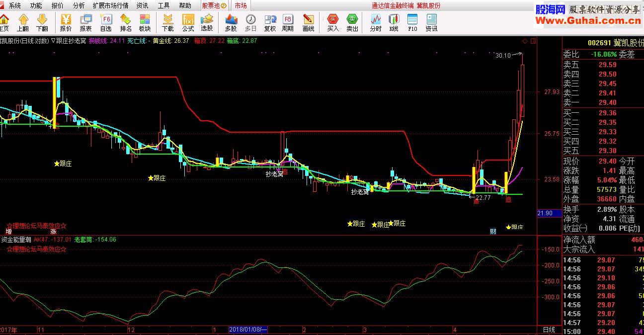Switch to 多股 multi-stock view icon

[231, 23]
